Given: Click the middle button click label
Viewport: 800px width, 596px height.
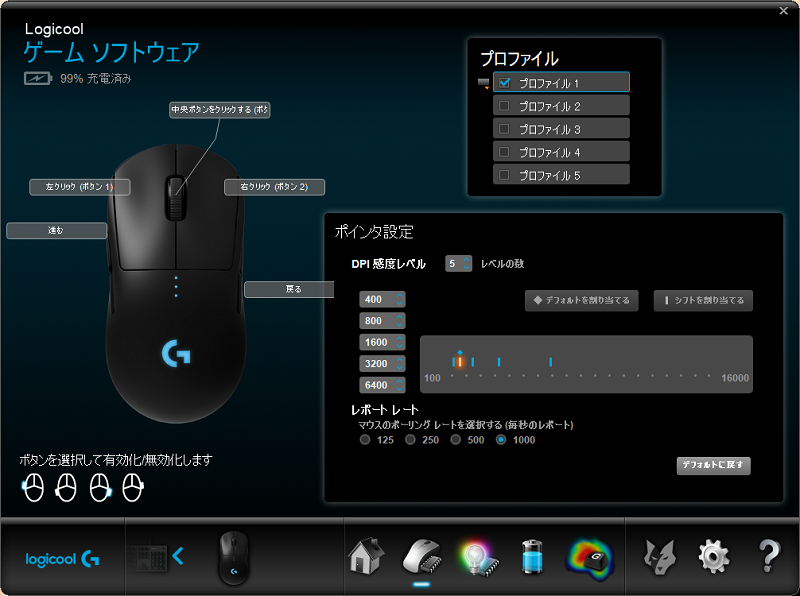Looking at the screenshot, I should coord(219,110).
